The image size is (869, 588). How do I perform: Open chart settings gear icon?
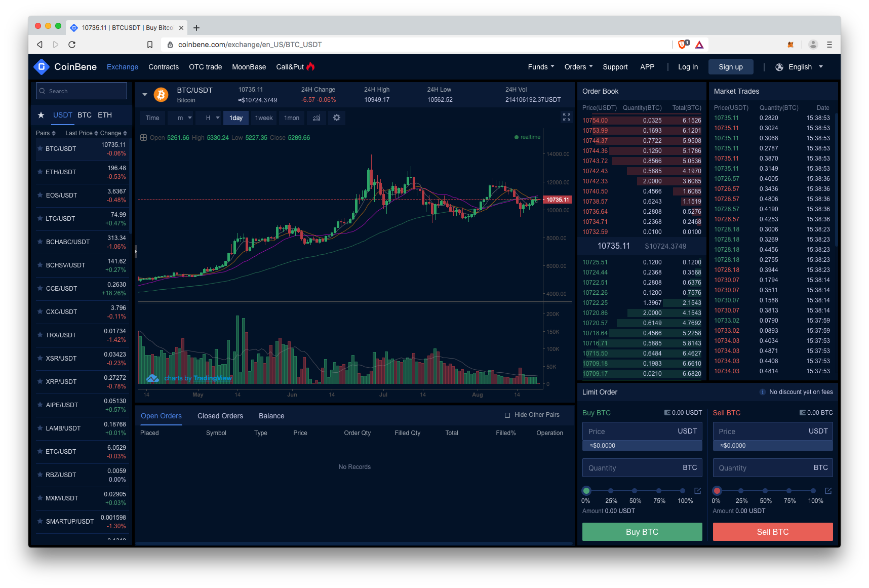click(337, 117)
